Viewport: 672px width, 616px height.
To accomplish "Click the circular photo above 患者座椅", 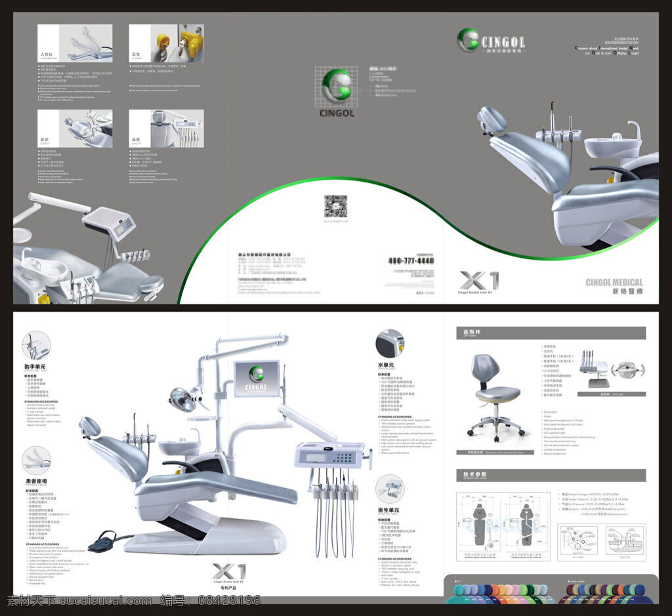I will pos(37,460).
